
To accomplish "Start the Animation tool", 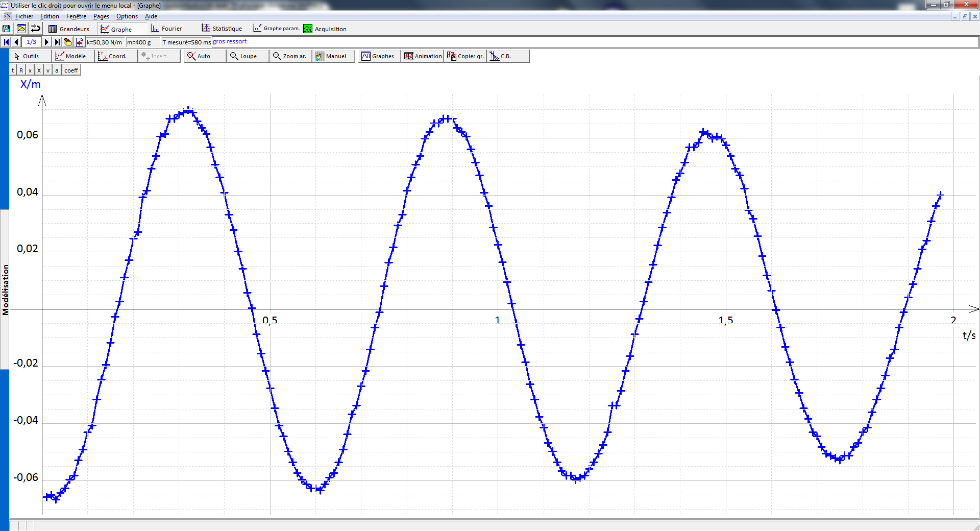I will (422, 56).
